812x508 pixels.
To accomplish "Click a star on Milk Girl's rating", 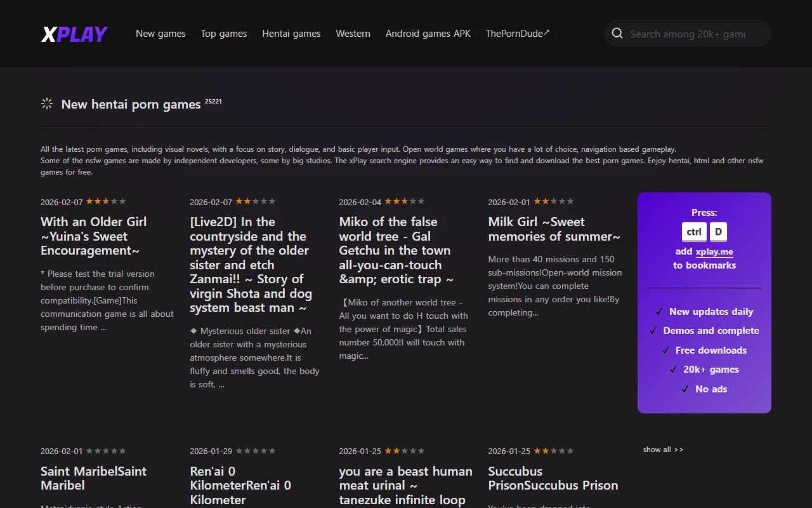I will pos(555,201).
